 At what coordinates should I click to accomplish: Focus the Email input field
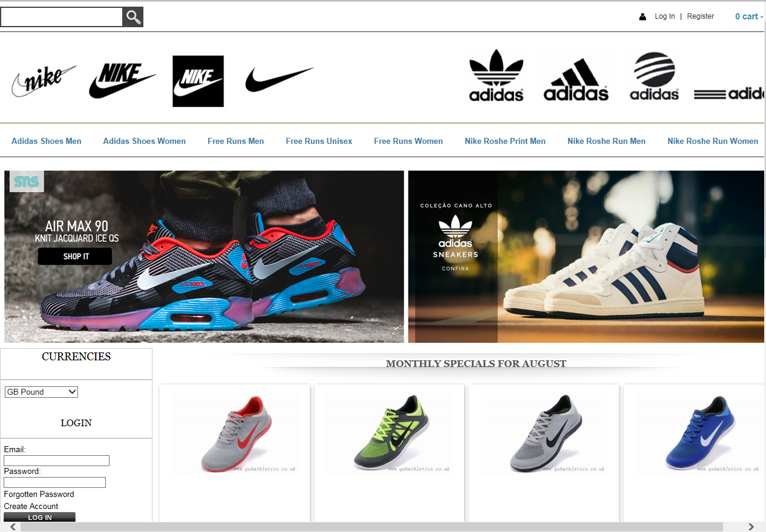(x=57, y=461)
